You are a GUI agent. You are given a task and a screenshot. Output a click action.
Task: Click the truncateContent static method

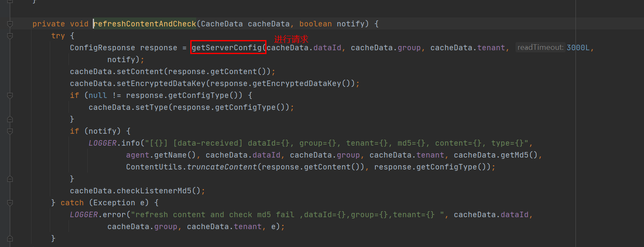point(222,167)
